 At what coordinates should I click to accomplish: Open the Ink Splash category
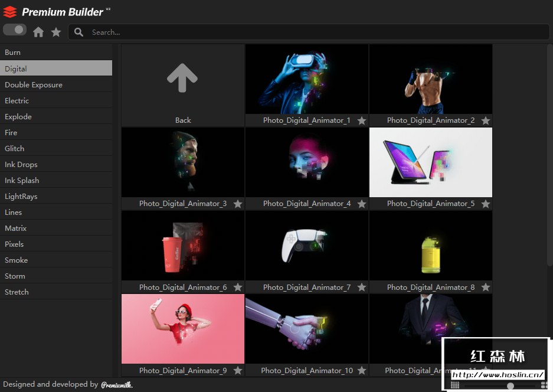point(56,180)
